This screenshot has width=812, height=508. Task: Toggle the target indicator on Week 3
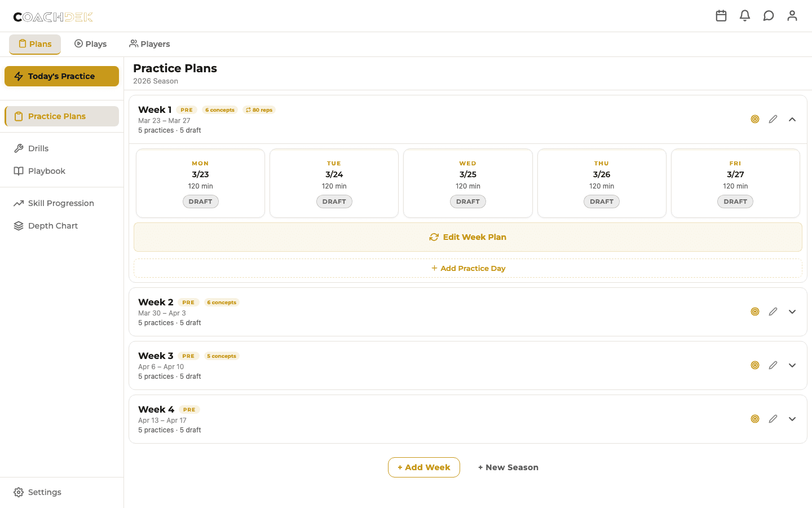pyautogui.click(x=755, y=365)
